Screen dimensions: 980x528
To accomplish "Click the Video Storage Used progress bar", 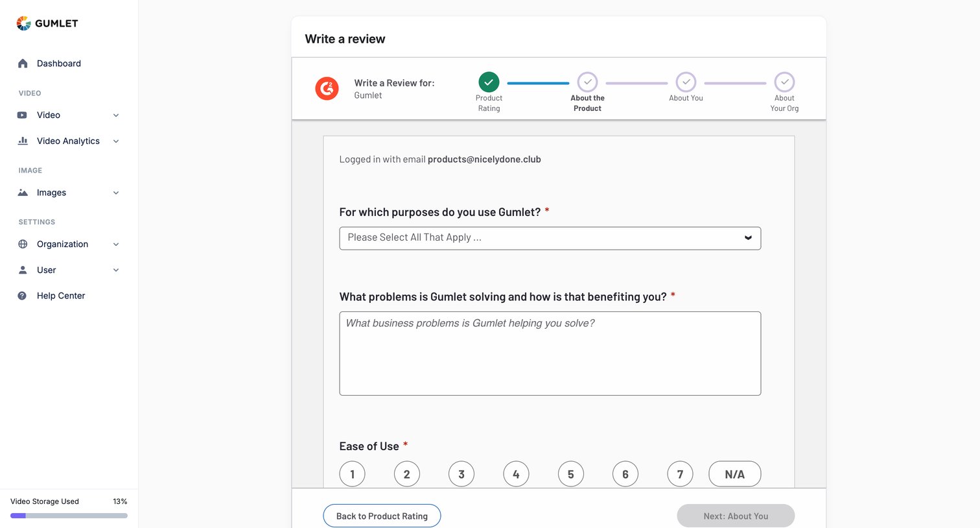I will (x=69, y=516).
